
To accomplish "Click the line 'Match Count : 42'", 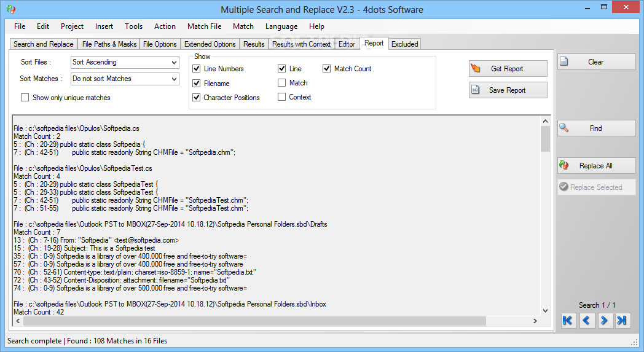I will [x=39, y=311].
